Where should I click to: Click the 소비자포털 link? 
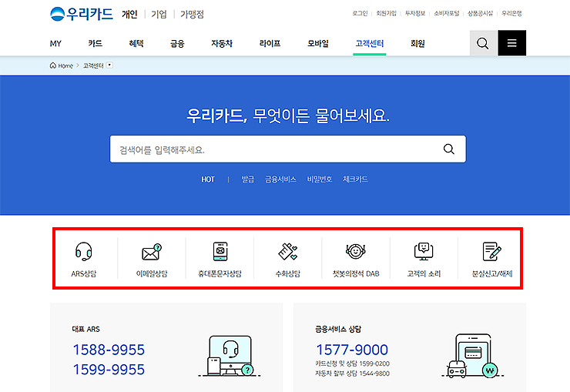[447, 13]
